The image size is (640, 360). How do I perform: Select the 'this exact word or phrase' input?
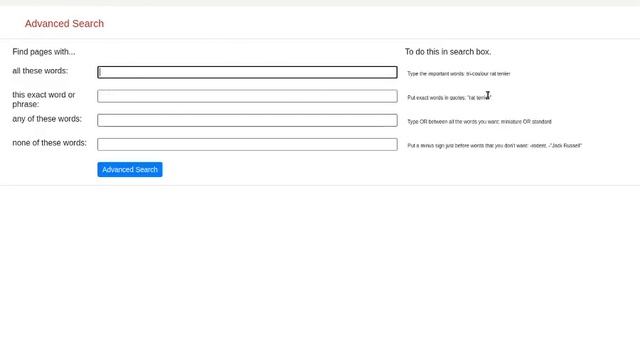coord(247,96)
